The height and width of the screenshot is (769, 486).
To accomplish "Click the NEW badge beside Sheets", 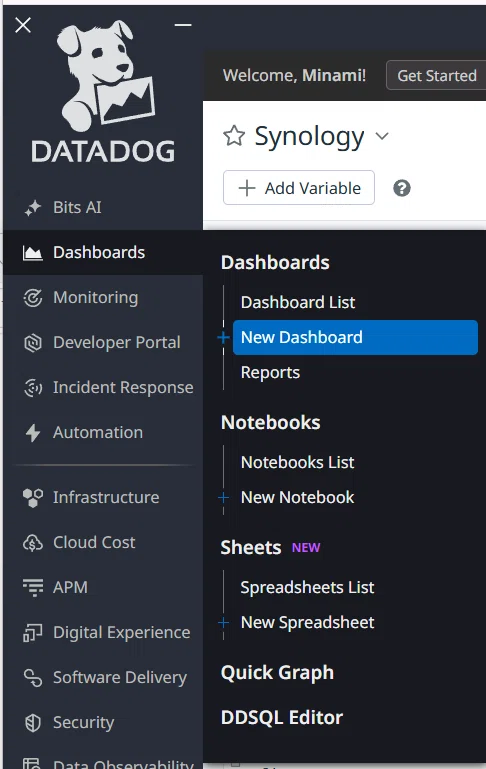I will pos(306,548).
